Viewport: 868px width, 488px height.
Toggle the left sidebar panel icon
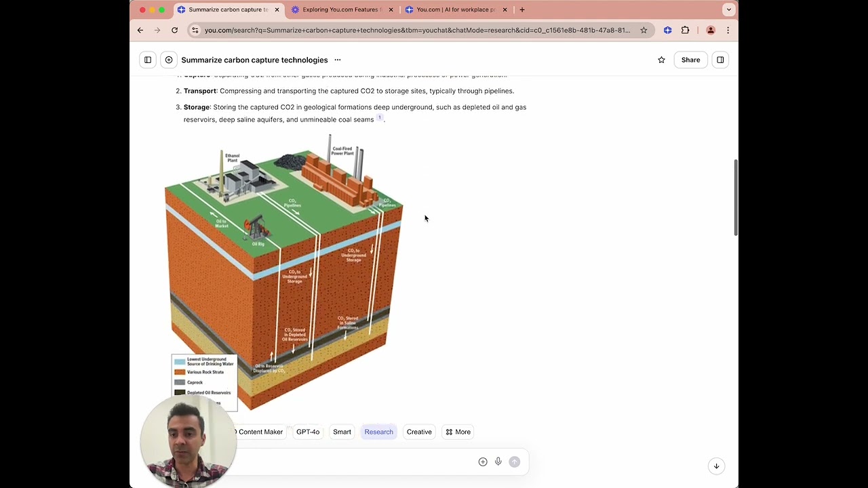(148, 60)
